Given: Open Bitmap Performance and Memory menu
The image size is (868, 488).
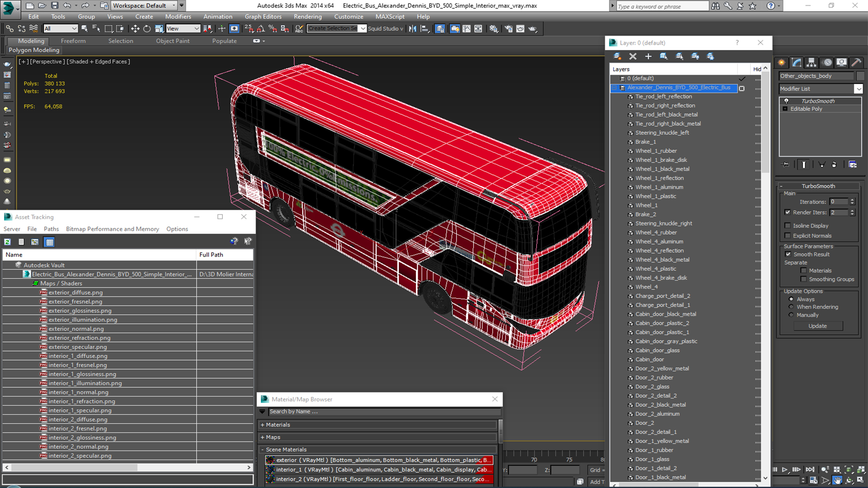Looking at the screenshot, I should [x=112, y=229].
